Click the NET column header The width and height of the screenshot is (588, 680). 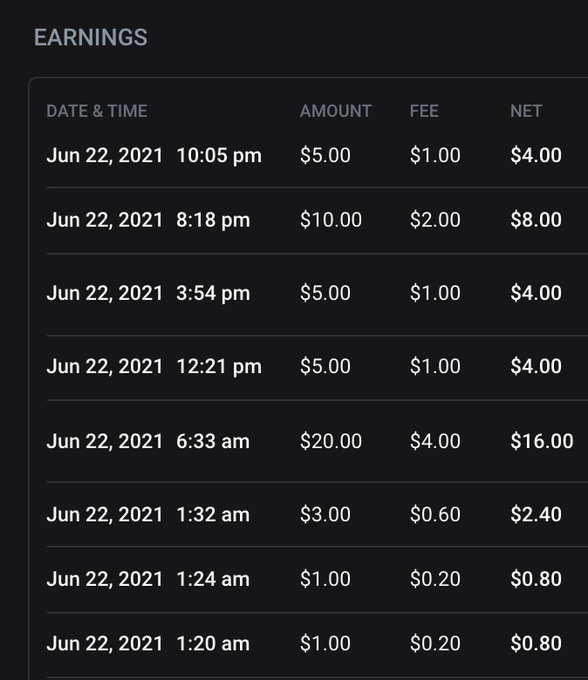[x=526, y=111]
